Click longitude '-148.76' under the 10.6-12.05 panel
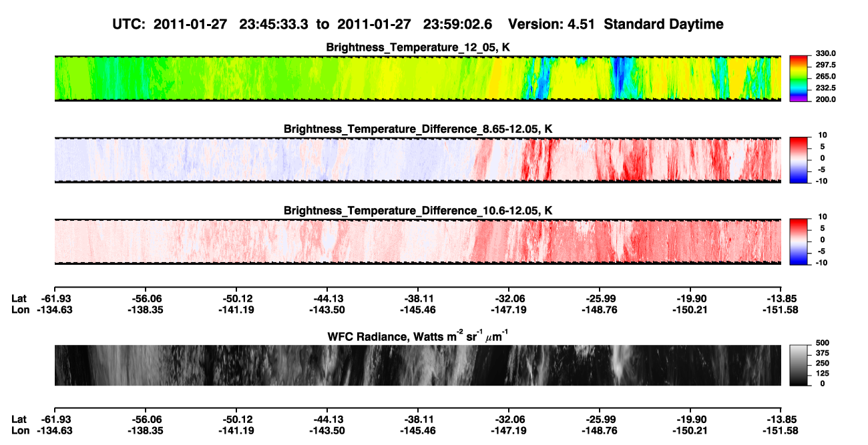The width and height of the screenshot is (868, 445). pos(600,310)
